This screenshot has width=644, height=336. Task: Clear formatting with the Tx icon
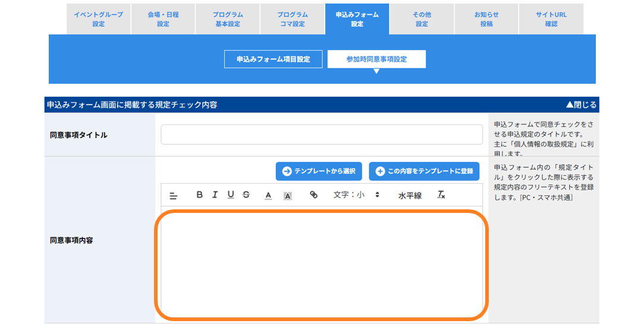(x=441, y=194)
